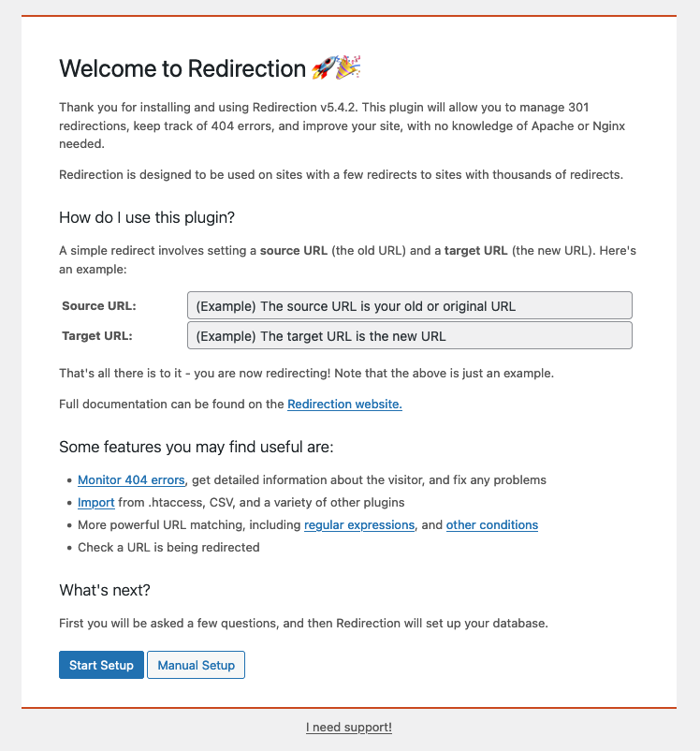This screenshot has width=700, height=751.
Task: Click the Check a URL is being redirected item
Action: click(168, 548)
